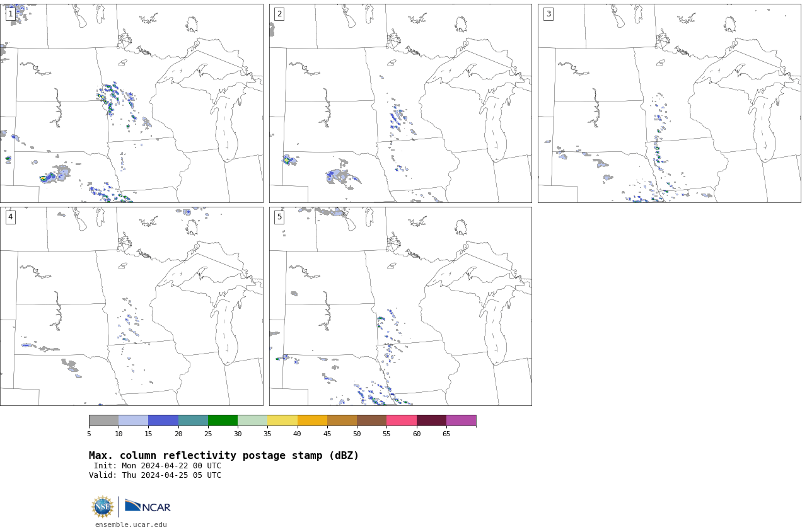Click the Max. column reflectivity title
Image resolution: width=807 pixels, height=532 pixels.
(224, 456)
